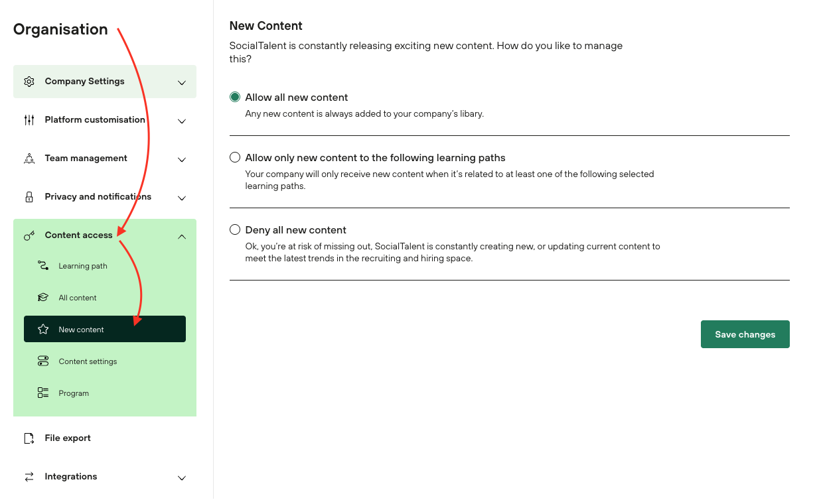821x504 pixels.
Task: Collapse the Content access section chevron
Action: (182, 236)
